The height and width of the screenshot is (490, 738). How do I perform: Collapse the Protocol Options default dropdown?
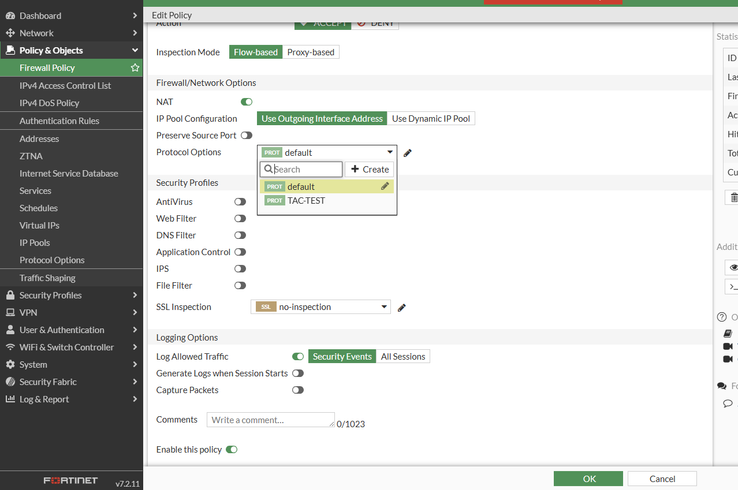pyautogui.click(x=327, y=153)
